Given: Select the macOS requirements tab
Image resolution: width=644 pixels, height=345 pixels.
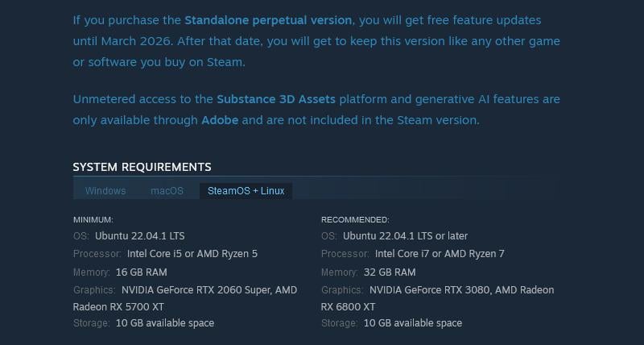Looking at the screenshot, I should pos(167,191).
